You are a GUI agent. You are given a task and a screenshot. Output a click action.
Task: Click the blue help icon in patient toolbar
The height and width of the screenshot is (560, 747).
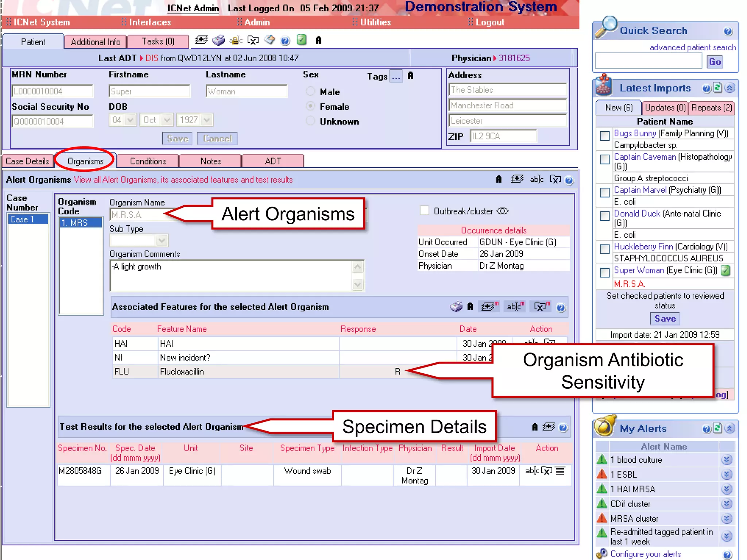[x=285, y=40]
